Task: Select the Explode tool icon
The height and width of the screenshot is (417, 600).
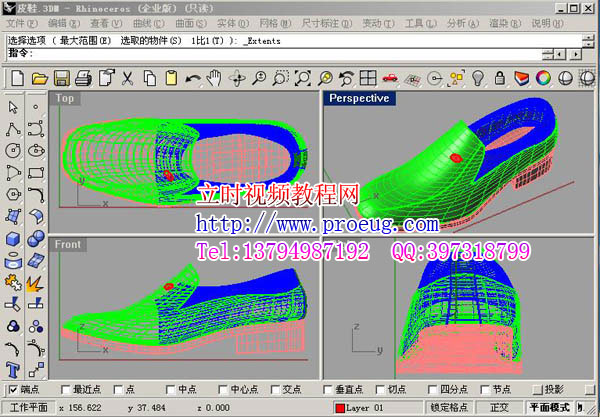Action: point(35,283)
